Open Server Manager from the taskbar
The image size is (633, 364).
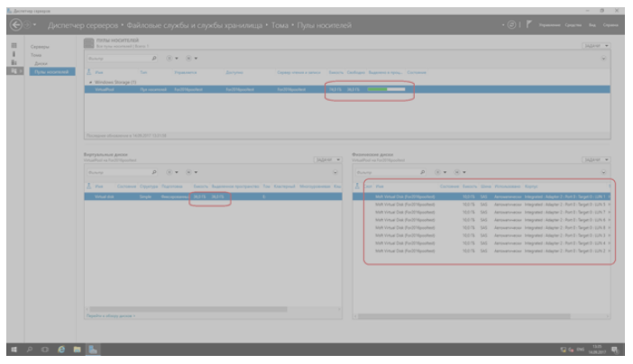coord(93,348)
